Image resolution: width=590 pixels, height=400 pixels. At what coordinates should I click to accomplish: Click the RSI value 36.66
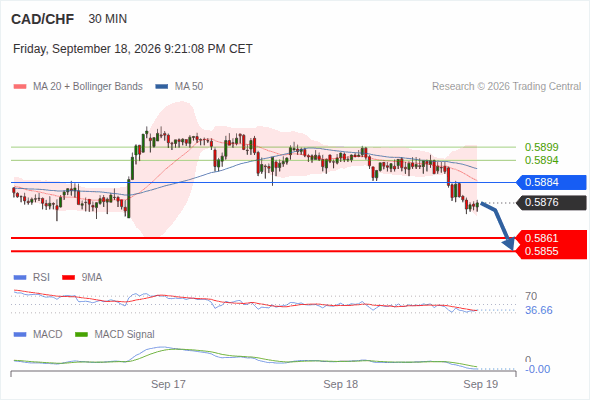coord(539,310)
